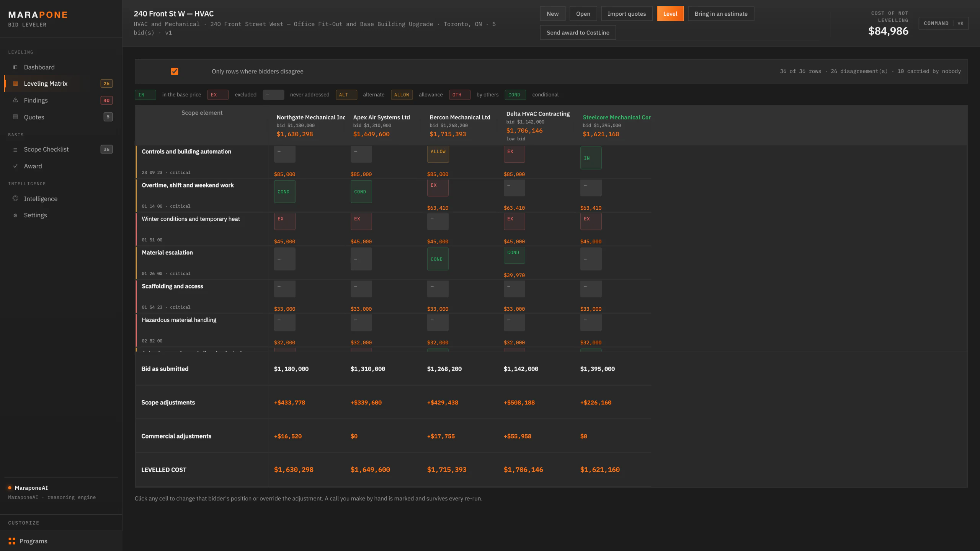
Task: Click Steelcore's IN cell for Controls automation
Action: pos(591,158)
